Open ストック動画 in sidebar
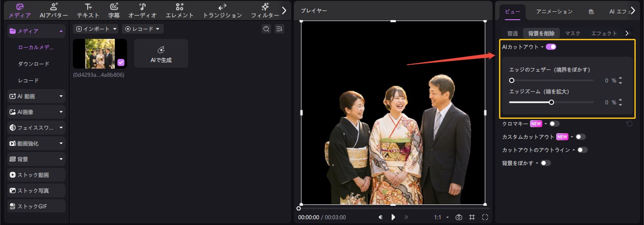This screenshot has width=644, height=225. pyautogui.click(x=37, y=175)
